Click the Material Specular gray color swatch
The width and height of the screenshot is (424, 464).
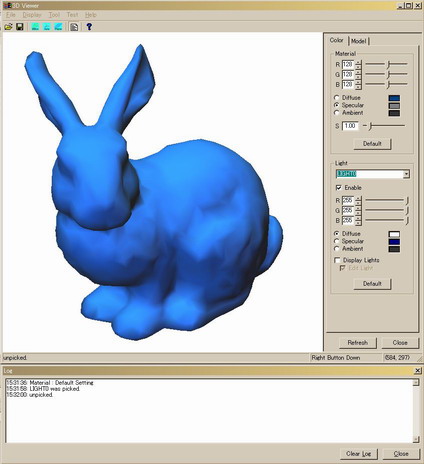point(394,106)
